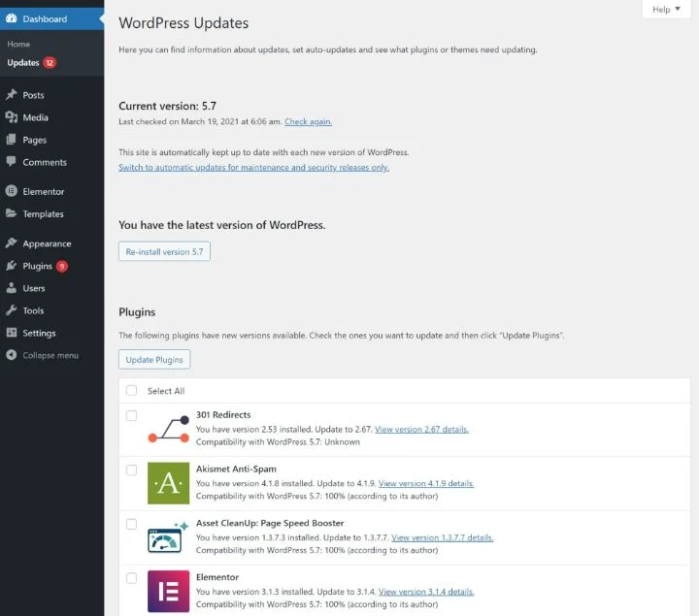Click the Update Plugins button
The image size is (699, 616).
(154, 360)
